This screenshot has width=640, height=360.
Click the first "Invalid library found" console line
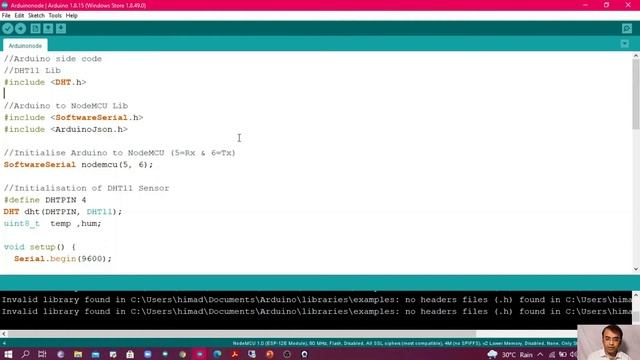[316, 300]
